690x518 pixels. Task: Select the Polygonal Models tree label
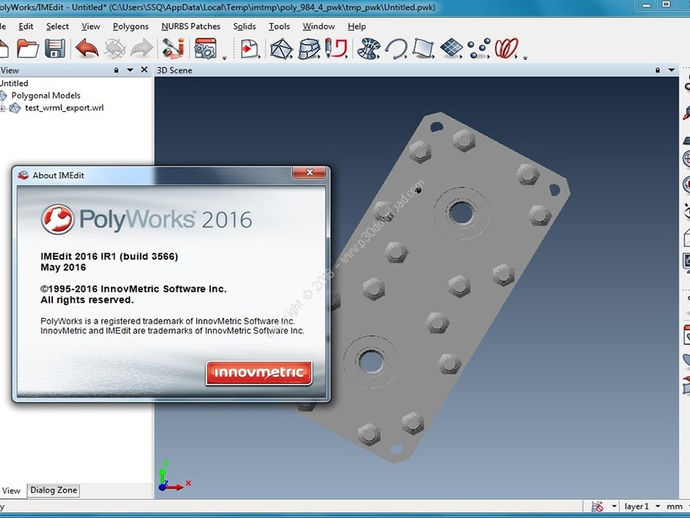coord(46,96)
